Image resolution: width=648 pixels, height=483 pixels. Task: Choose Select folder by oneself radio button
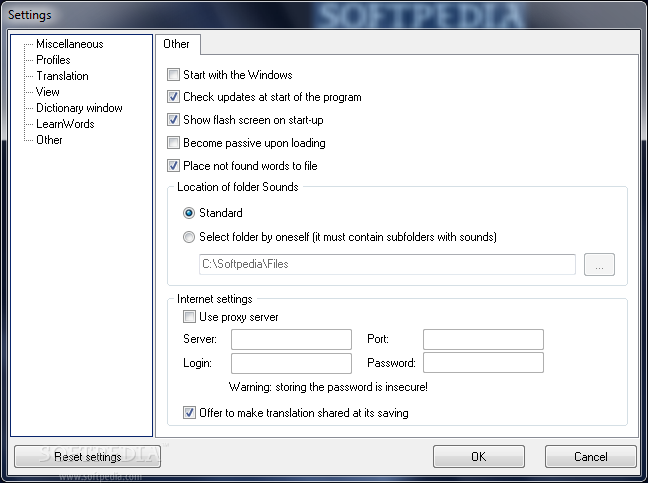point(189,237)
